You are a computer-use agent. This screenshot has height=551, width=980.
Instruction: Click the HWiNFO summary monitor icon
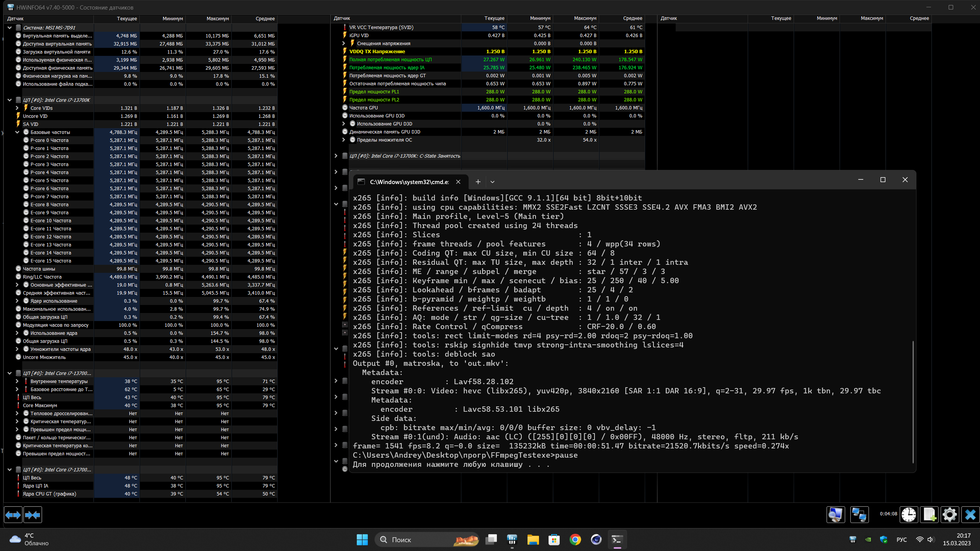[x=835, y=515]
